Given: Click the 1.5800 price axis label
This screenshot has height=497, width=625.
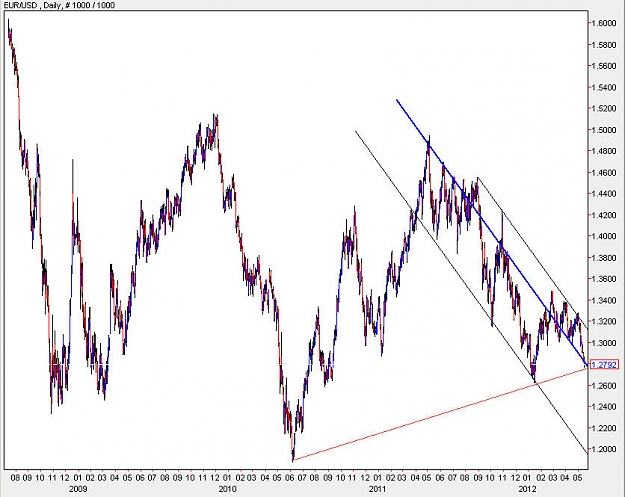Looking at the screenshot, I should [604, 45].
